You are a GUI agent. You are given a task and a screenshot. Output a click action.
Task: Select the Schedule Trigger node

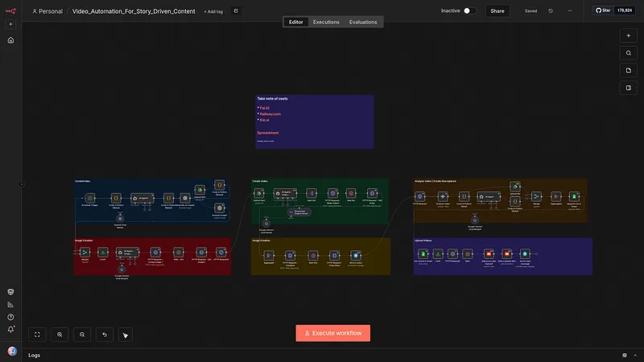pos(89,198)
